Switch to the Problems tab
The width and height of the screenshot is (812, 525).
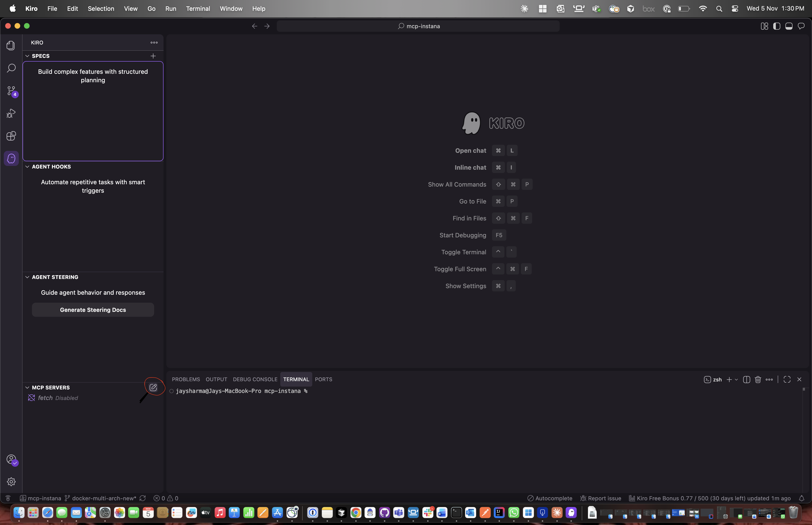coord(186,380)
